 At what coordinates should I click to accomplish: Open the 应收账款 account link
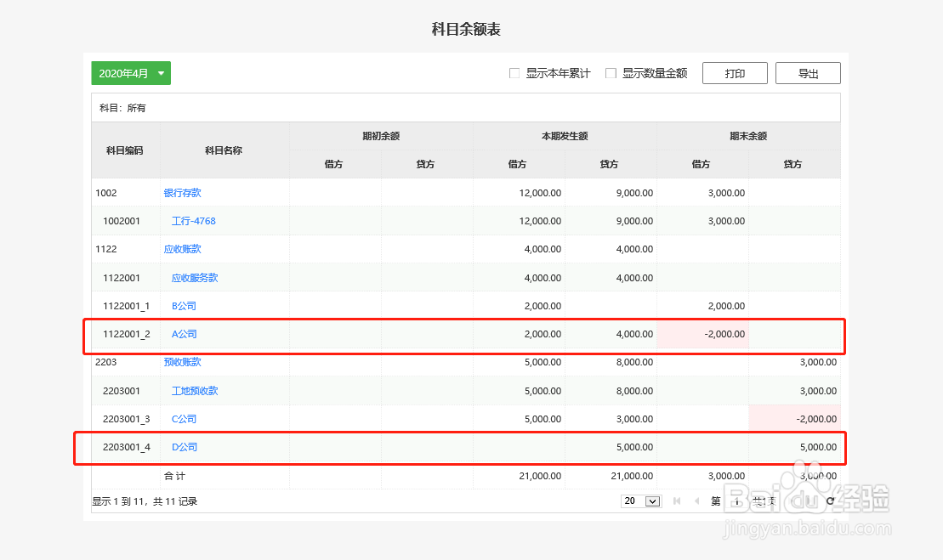(182, 249)
